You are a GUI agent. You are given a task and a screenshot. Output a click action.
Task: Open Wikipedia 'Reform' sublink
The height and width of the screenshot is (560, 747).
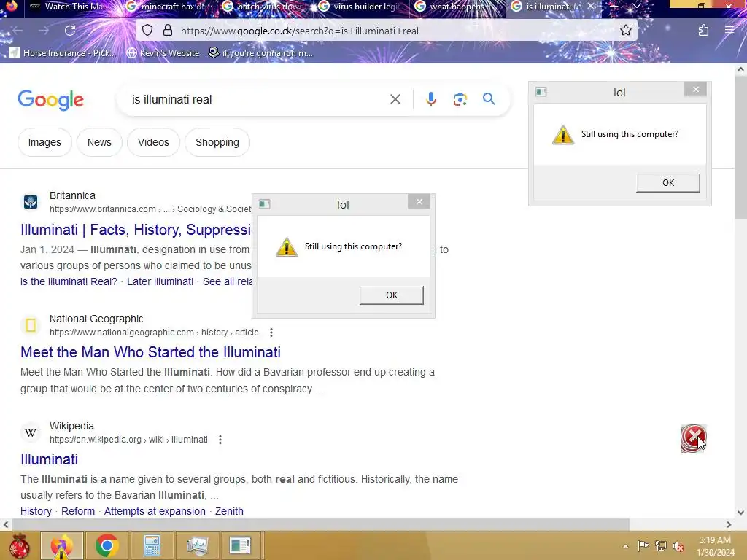pyautogui.click(x=78, y=511)
